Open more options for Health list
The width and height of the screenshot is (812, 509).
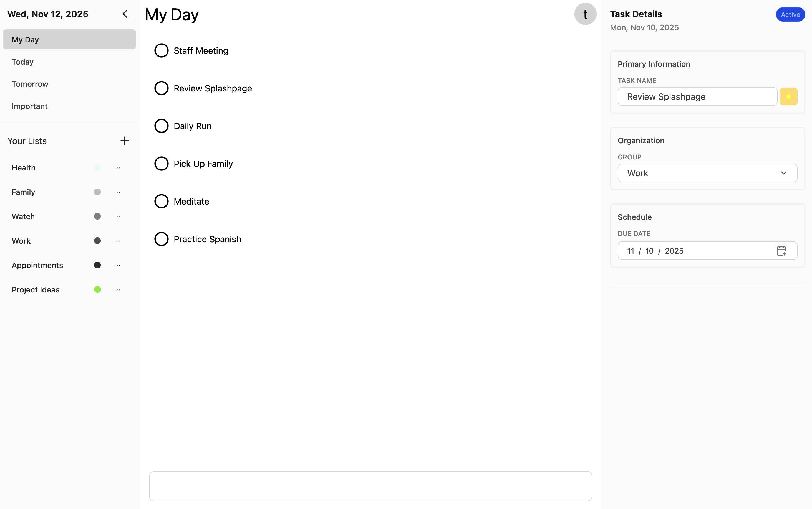(117, 168)
